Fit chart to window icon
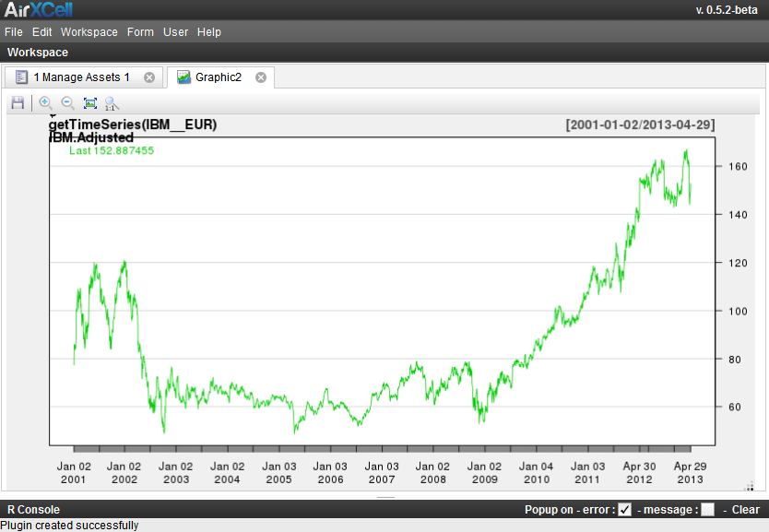769x532 pixels. [90, 103]
